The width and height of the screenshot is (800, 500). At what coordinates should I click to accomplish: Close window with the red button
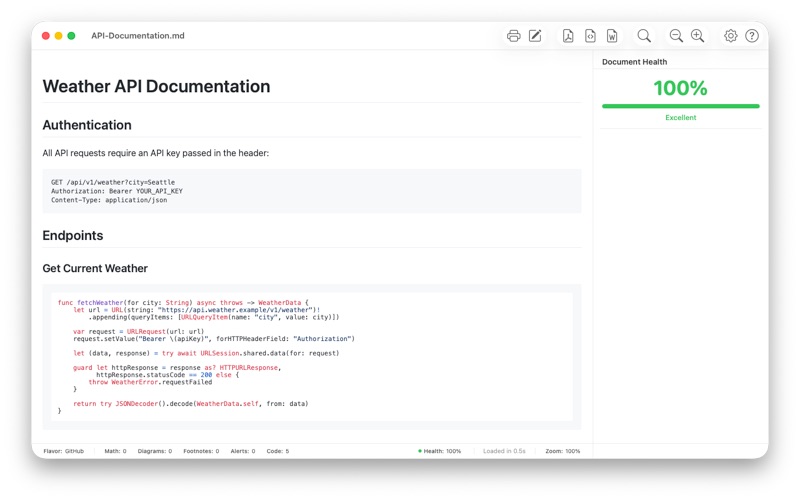coord(45,36)
